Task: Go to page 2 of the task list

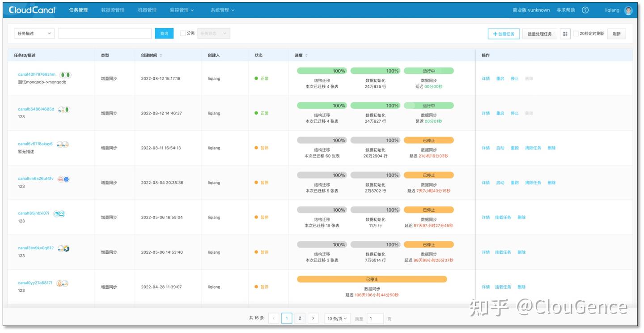Action: (300, 318)
